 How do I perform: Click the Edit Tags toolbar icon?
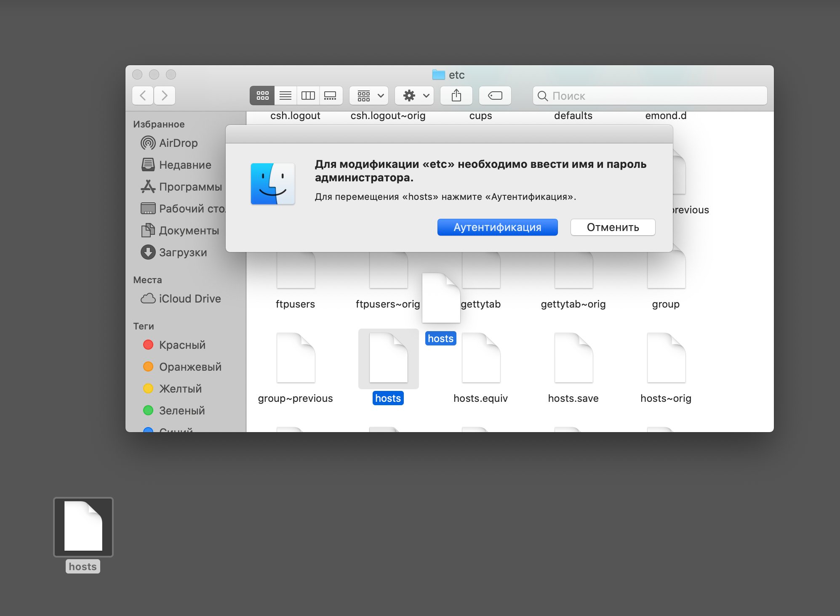495,96
